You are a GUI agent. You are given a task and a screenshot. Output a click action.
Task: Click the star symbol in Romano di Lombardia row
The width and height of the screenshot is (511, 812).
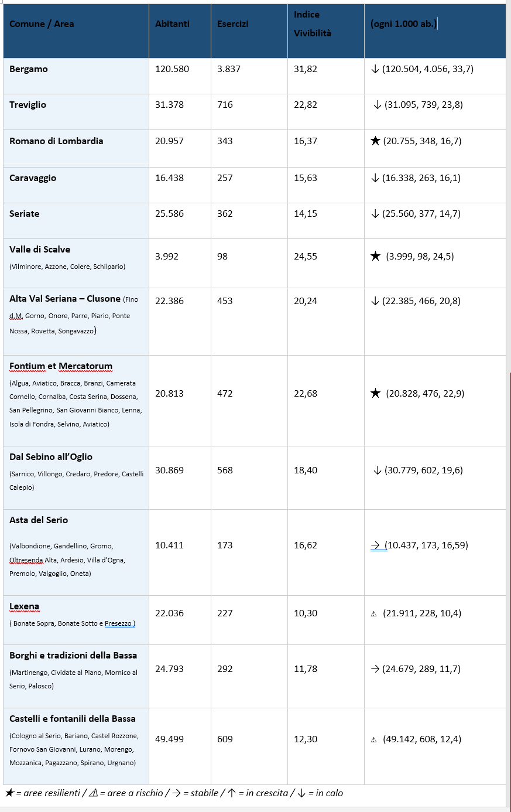(376, 141)
